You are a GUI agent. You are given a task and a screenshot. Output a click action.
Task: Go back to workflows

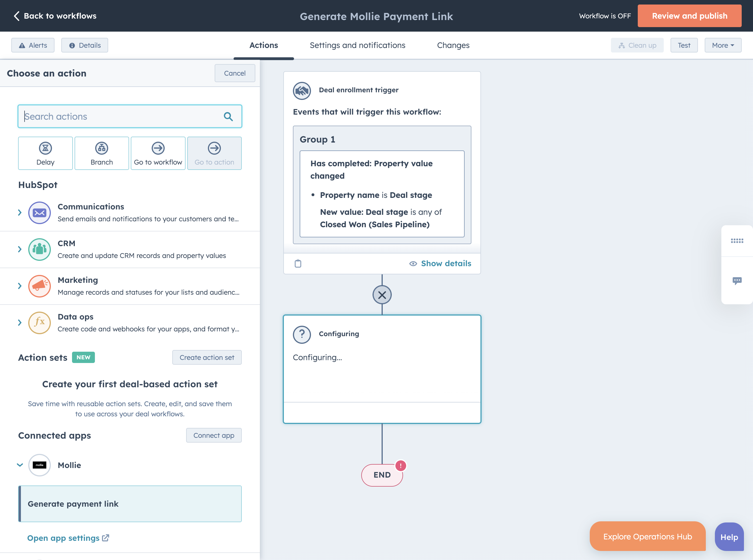tap(55, 16)
